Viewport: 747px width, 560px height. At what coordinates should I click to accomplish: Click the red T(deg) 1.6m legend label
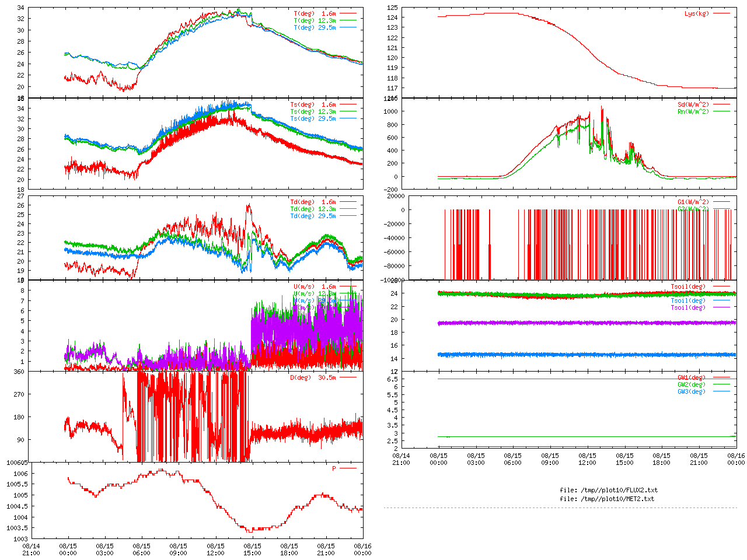(315, 13)
